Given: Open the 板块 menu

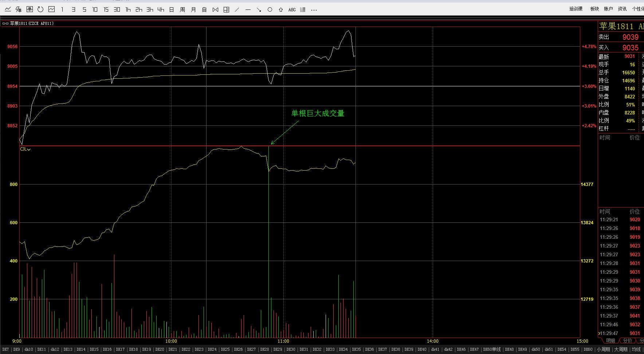Looking at the screenshot, I should (x=594, y=9).
